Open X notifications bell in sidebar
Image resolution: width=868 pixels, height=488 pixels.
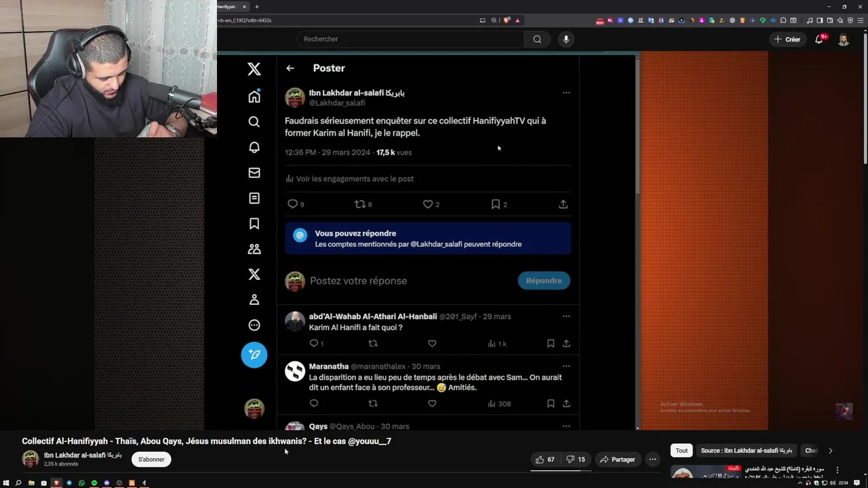tap(254, 148)
